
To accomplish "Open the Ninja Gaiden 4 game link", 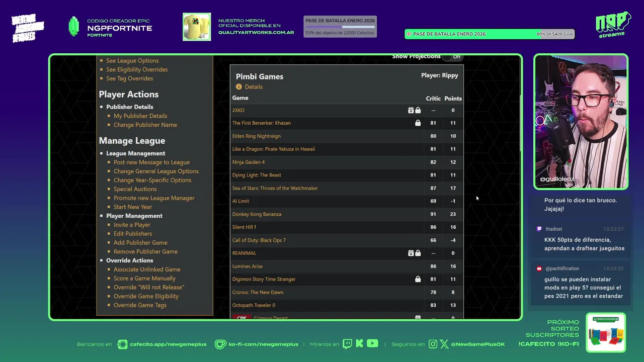I will coord(249,162).
